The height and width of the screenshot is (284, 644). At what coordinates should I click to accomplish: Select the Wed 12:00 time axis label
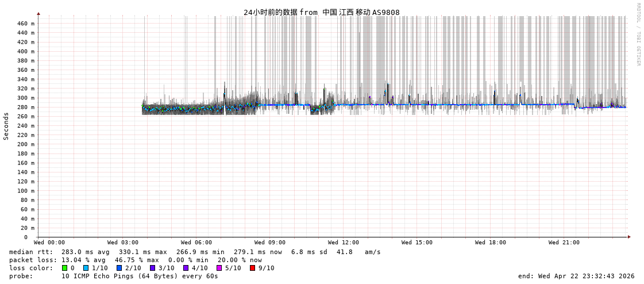[344, 243]
